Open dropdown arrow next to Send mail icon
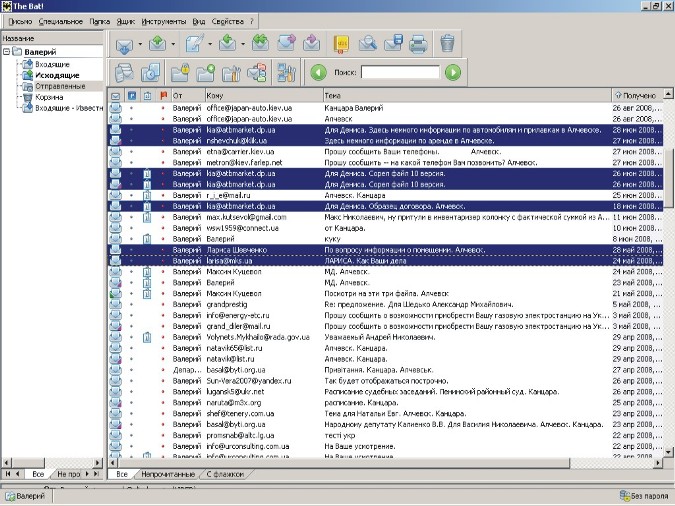The image size is (675, 506). point(173,44)
